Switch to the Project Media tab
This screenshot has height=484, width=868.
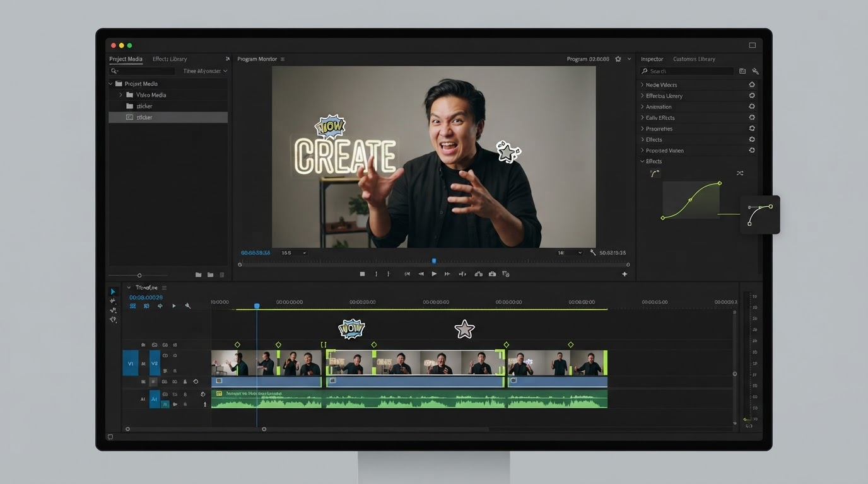pyautogui.click(x=126, y=59)
